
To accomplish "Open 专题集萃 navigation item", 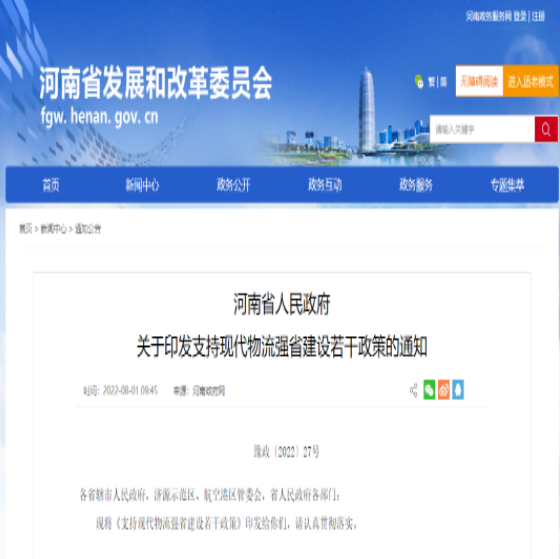I will (x=508, y=185).
